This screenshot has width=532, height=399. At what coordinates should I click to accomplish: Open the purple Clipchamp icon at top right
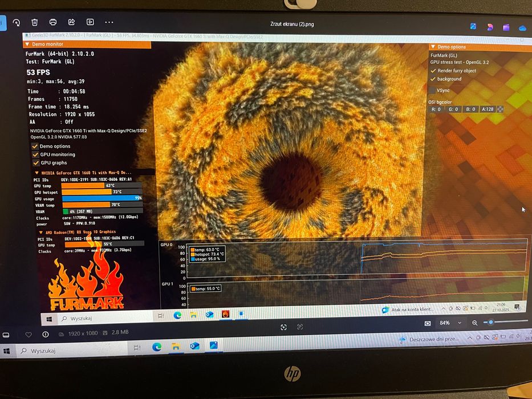(x=506, y=27)
